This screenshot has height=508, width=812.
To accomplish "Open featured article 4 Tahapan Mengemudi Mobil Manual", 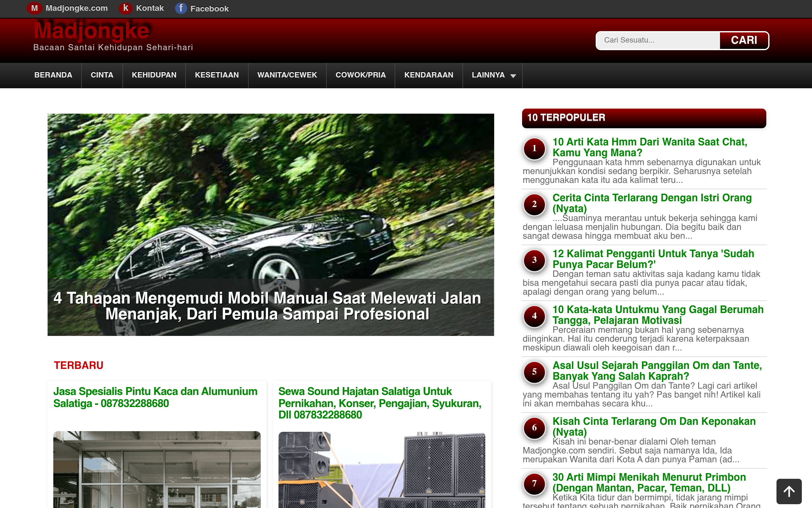I will 267,306.
